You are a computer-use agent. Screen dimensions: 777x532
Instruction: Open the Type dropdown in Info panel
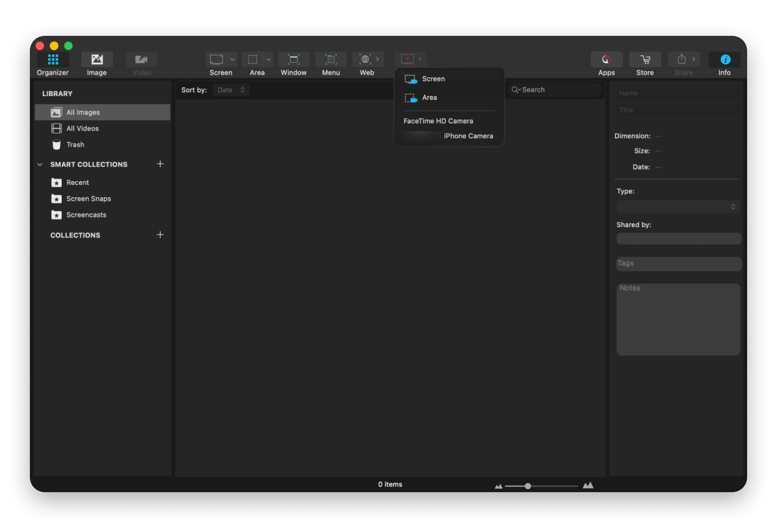point(678,207)
